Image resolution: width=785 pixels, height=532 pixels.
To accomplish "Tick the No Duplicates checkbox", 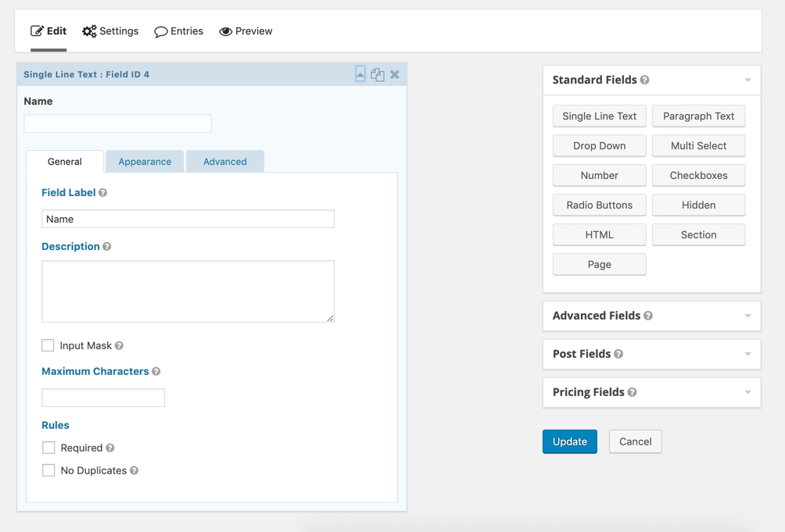I will (x=48, y=470).
